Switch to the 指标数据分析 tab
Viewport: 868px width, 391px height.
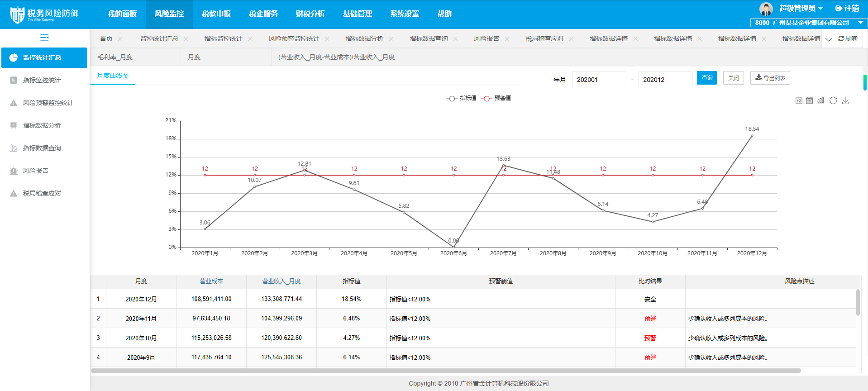pyautogui.click(x=365, y=38)
